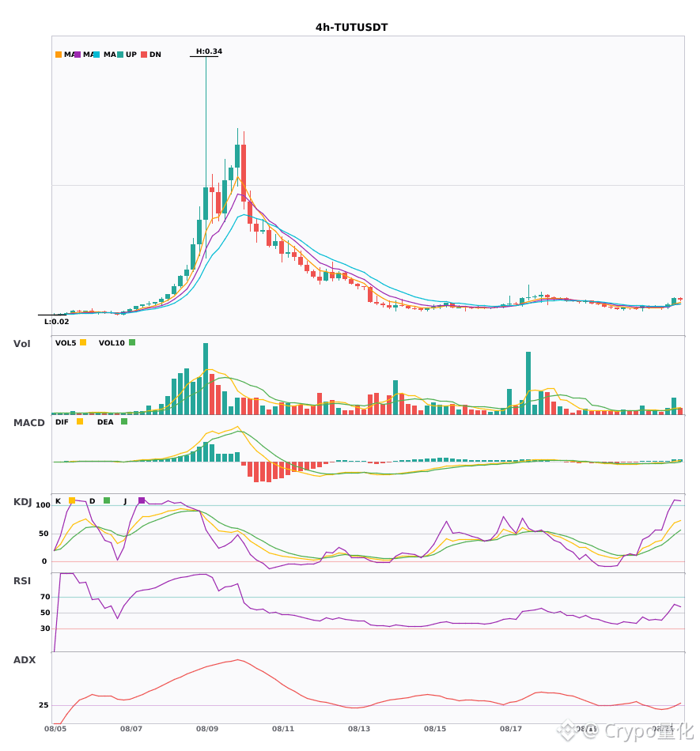Click the teal UP legend swatch

tap(120, 55)
